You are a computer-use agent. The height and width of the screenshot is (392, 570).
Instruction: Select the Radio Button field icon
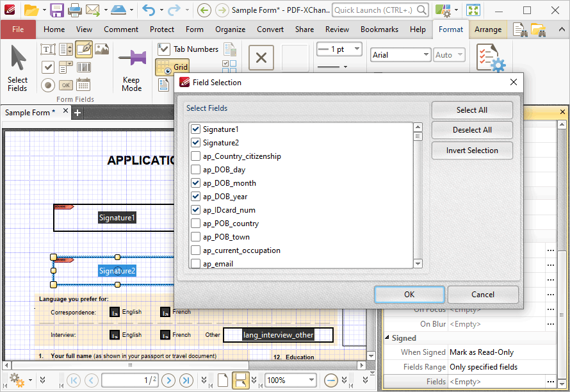[47, 85]
